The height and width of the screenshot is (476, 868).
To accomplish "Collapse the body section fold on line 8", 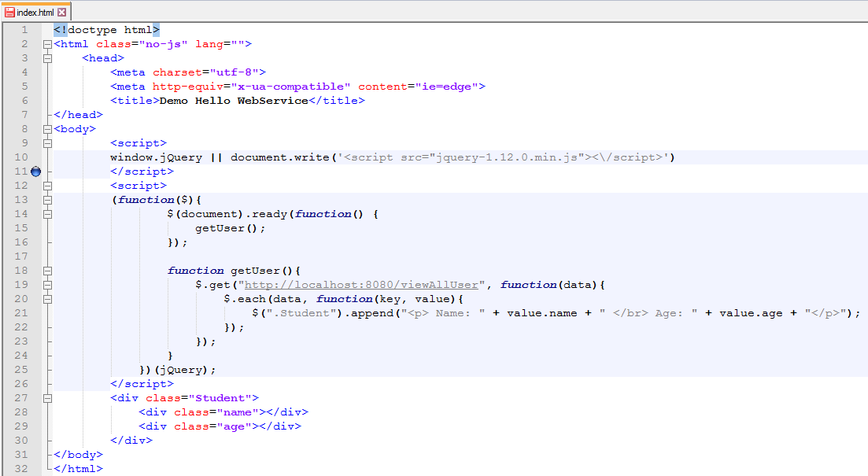I will [x=47, y=128].
